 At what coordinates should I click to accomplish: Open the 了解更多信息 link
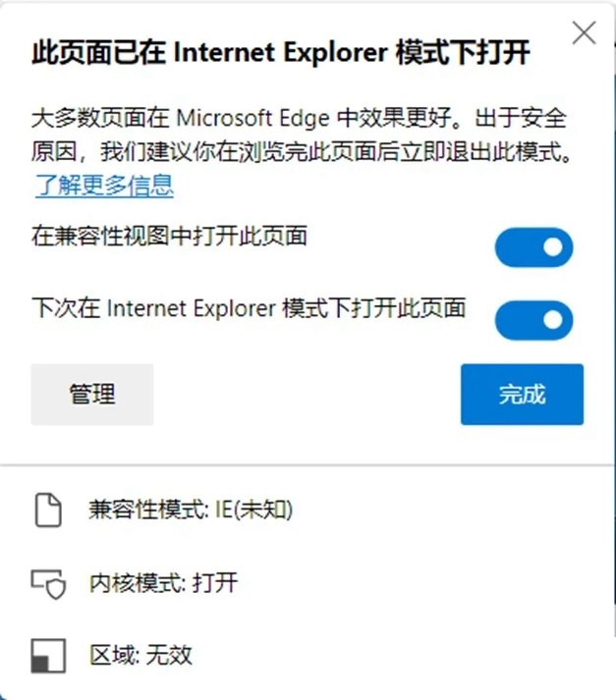tap(104, 186)
